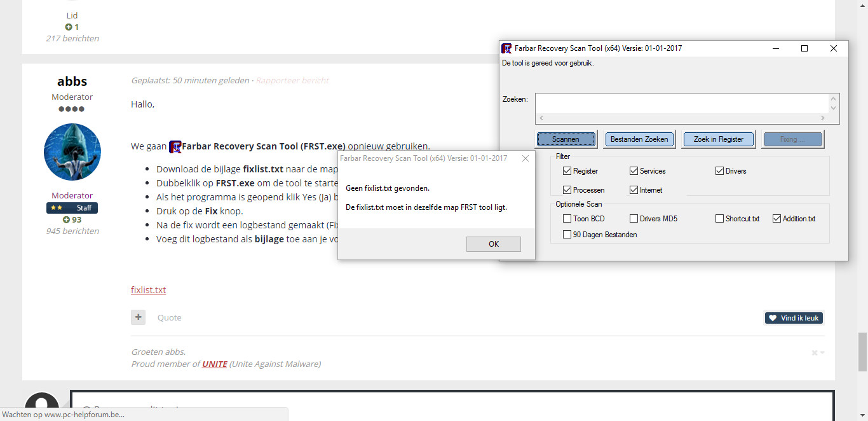
Task: Open the fixlist.txt attachment link
Action: (x=148, y=290)
